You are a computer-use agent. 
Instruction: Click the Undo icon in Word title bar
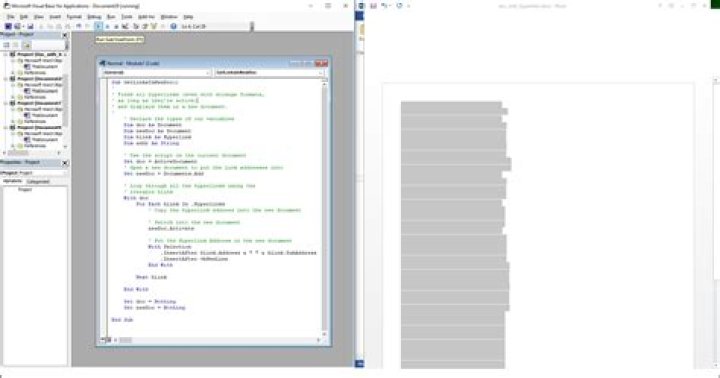385,6
